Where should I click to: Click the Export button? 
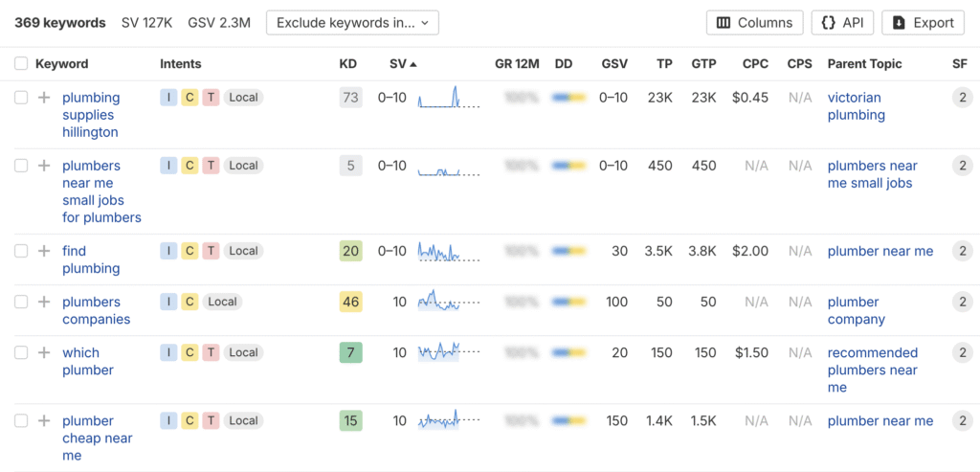tap(924, 23)
